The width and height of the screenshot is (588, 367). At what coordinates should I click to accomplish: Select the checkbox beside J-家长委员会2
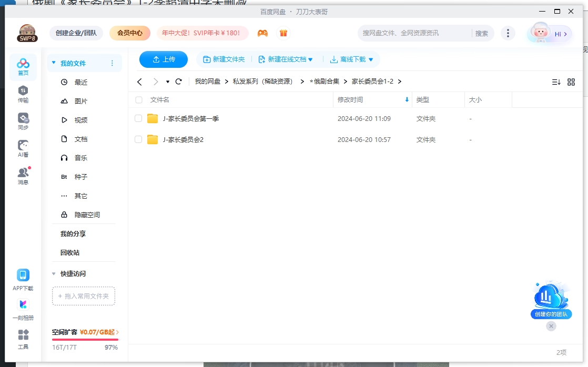click(138, 139)
